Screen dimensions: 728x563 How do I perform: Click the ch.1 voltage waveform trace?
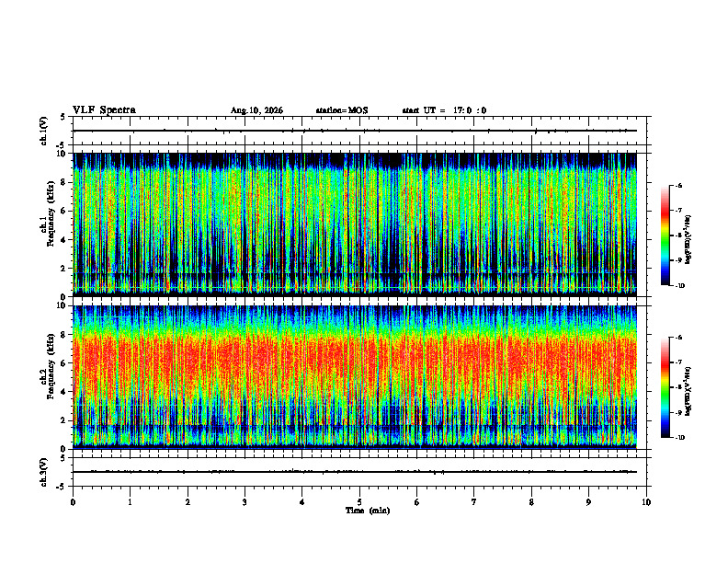tap(355, 131)
